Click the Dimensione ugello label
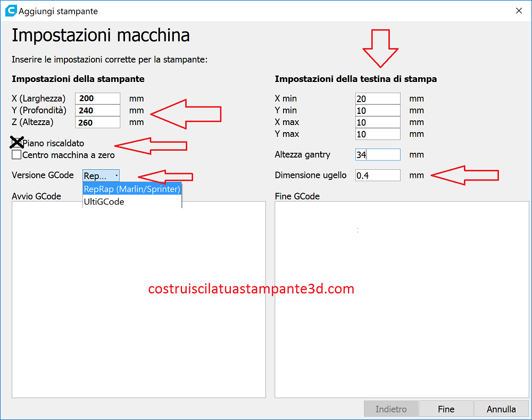The image size is (532, 420). 311,175
